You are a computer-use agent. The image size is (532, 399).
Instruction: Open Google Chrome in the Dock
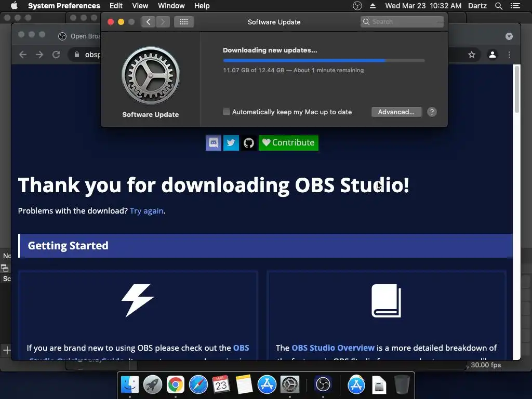(x=176, y=385)
